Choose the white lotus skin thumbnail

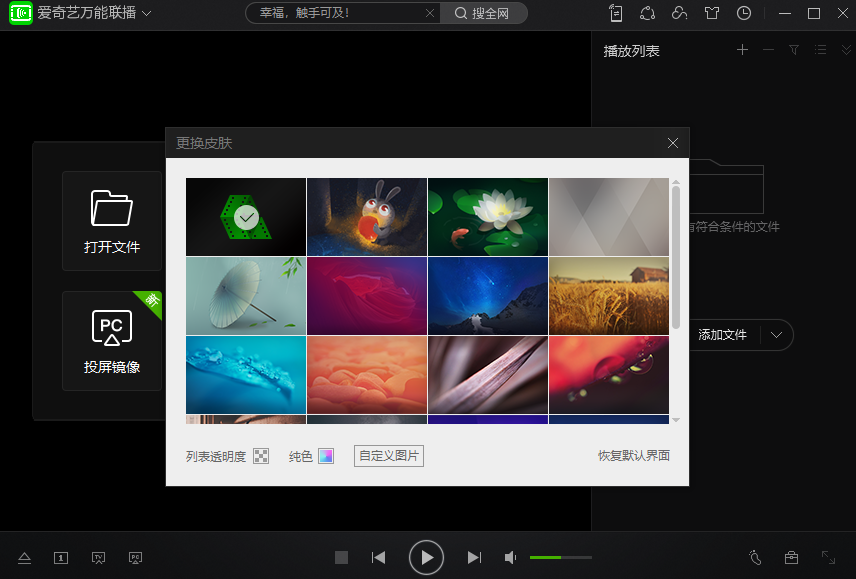[488, 216]
